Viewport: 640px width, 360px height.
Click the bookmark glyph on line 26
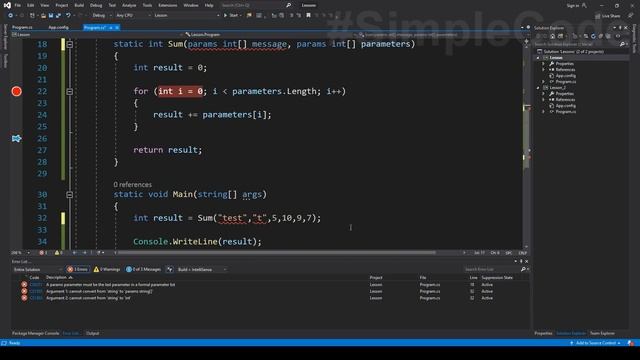(16, 139)
